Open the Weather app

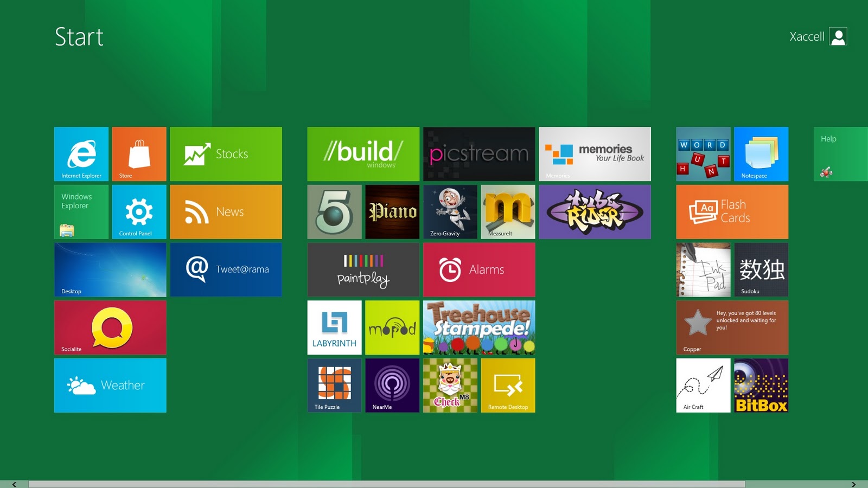[x=110, y=385]
